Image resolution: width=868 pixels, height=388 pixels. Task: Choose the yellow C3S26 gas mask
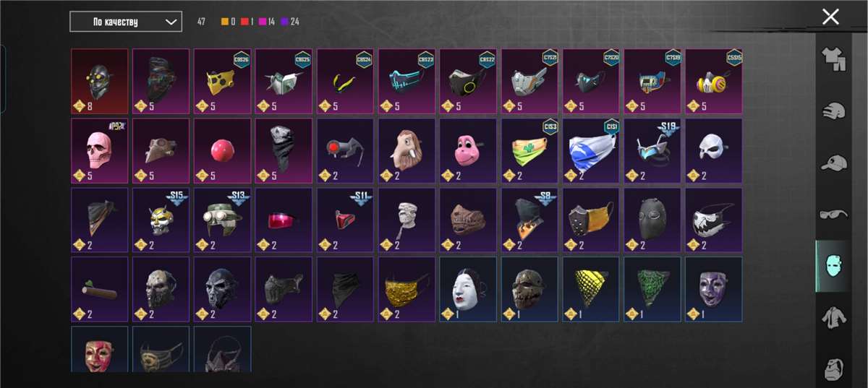[x=223, y=81]
